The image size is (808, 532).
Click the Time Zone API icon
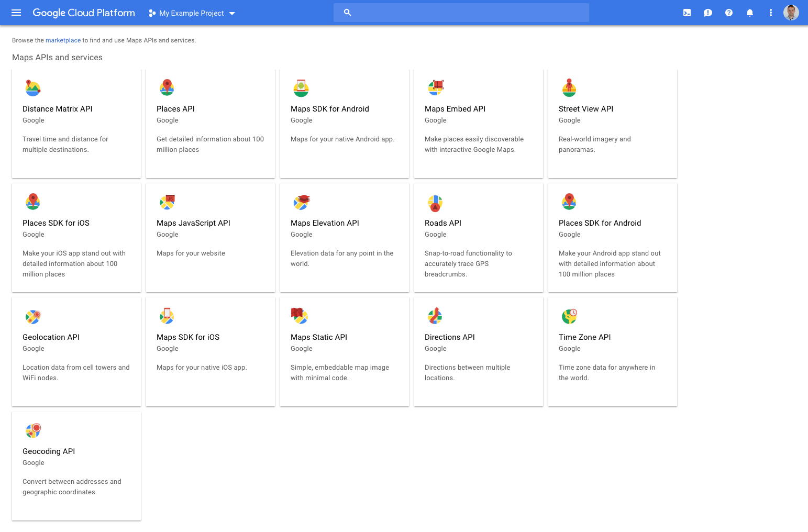(569, 316)
